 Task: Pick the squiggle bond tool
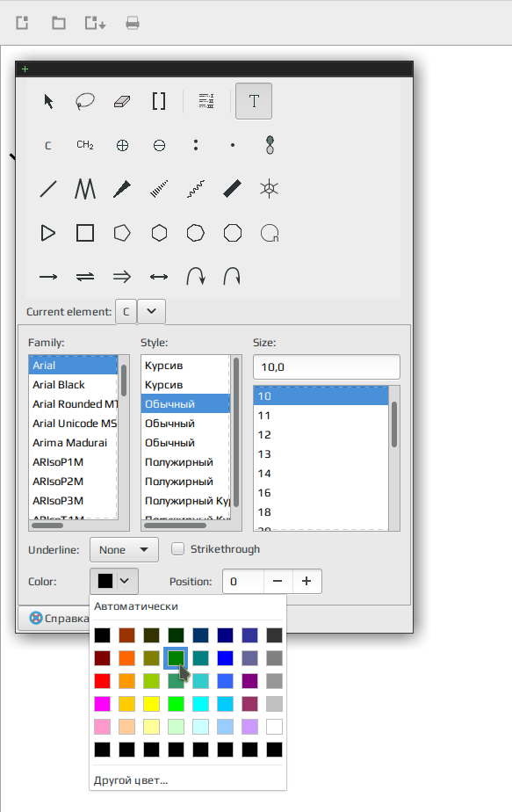pos(196,189)
